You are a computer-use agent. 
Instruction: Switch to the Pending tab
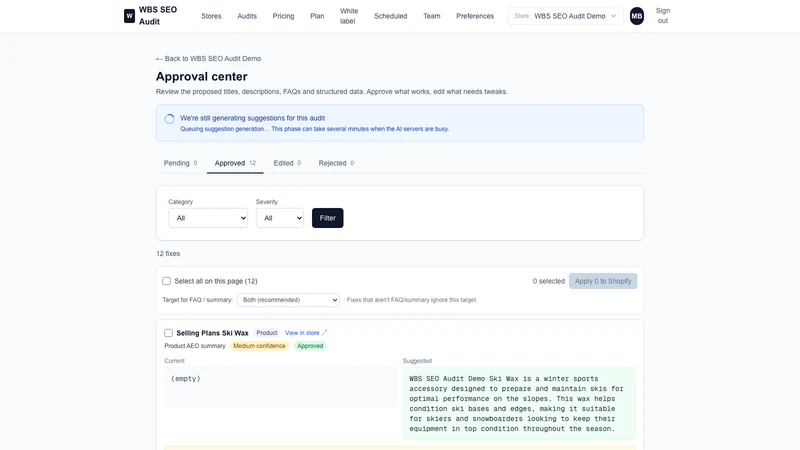181,163
